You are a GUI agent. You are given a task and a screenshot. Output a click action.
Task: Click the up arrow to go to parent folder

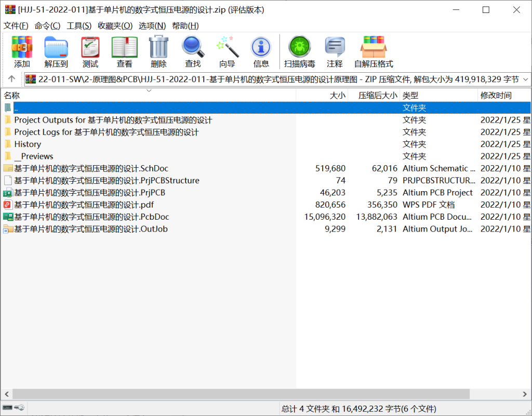[x=11, y=79]
